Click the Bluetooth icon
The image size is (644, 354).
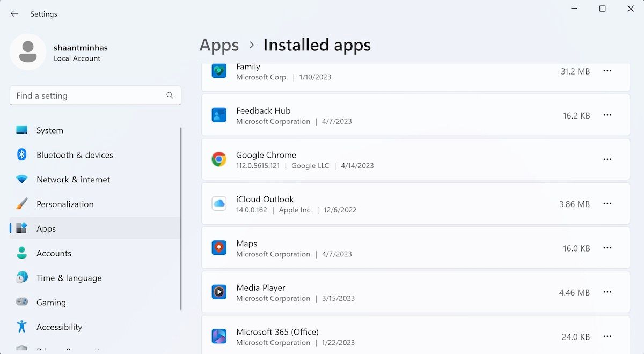tap(21, 154)
